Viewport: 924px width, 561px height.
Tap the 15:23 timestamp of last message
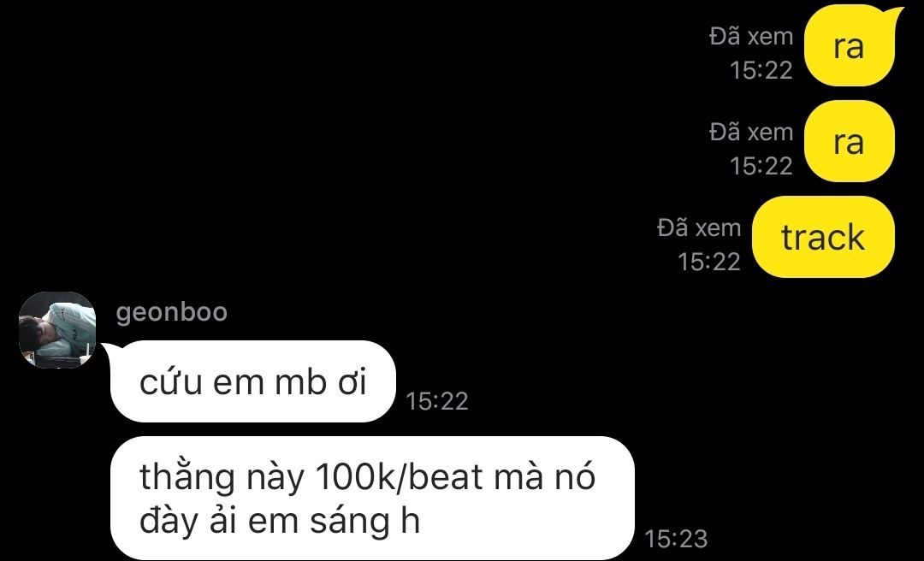[x=676, y=539]
